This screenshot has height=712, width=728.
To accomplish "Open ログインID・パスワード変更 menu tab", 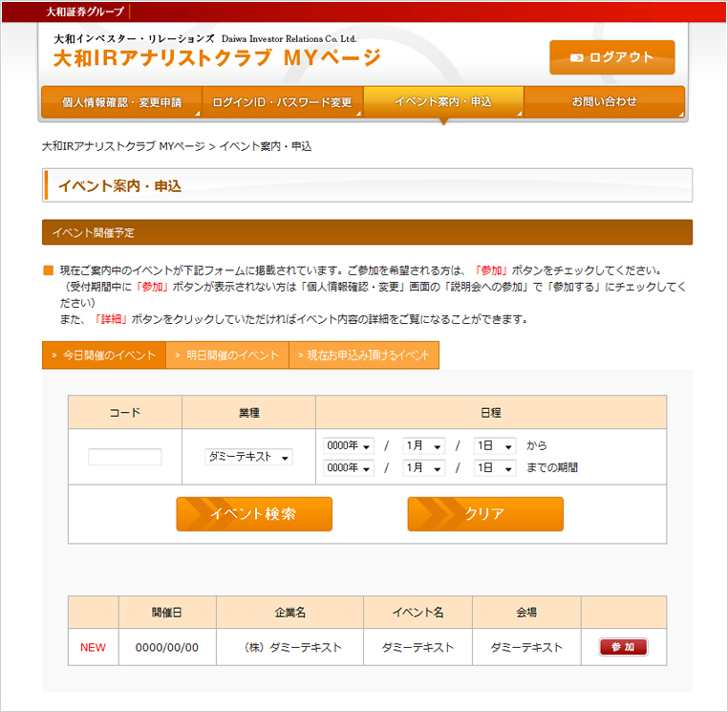I will click(x=282, y=101).
